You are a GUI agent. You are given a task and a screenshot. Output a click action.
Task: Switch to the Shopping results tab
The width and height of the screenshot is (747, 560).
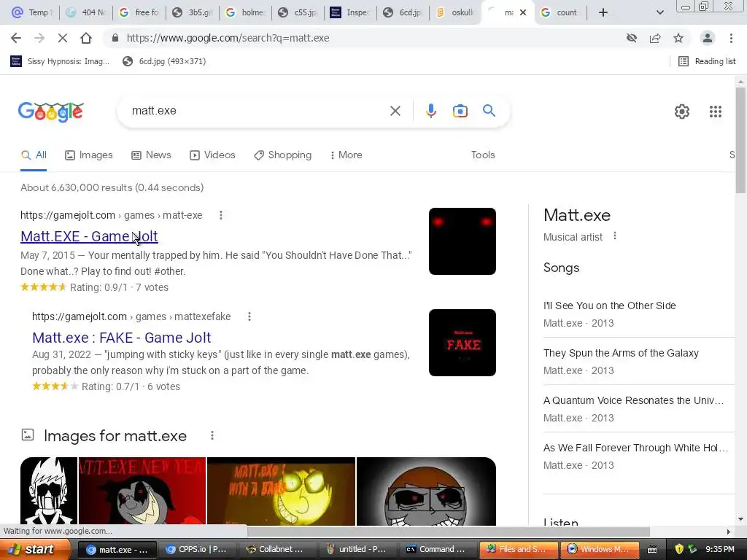coord(282,155)
